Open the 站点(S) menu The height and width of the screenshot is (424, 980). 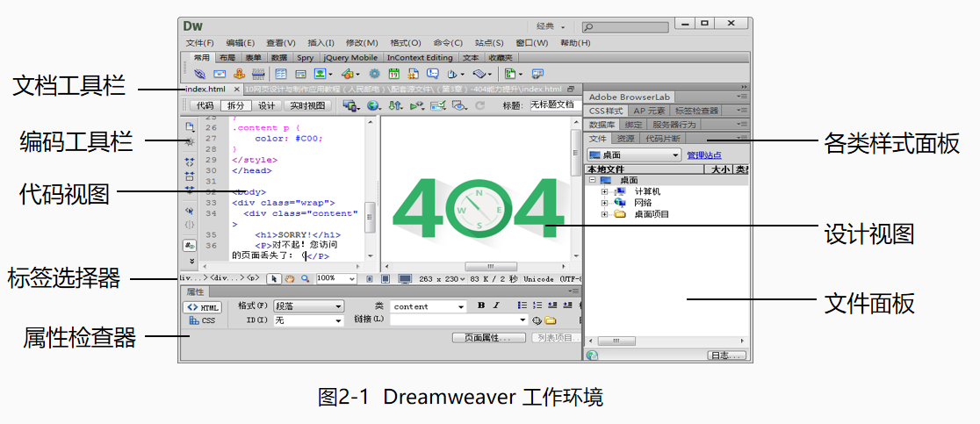489,43
